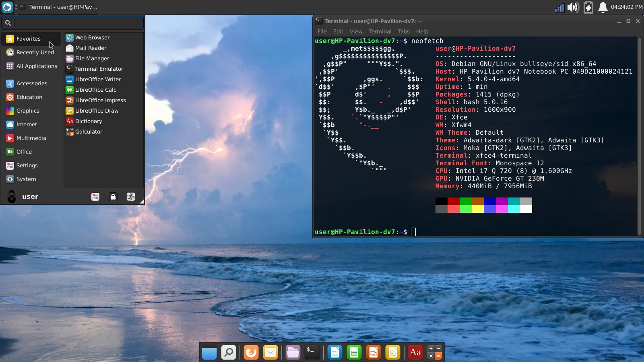Open the Multimedia category
Screen dimensions: 644x362
tap(31, 138)
